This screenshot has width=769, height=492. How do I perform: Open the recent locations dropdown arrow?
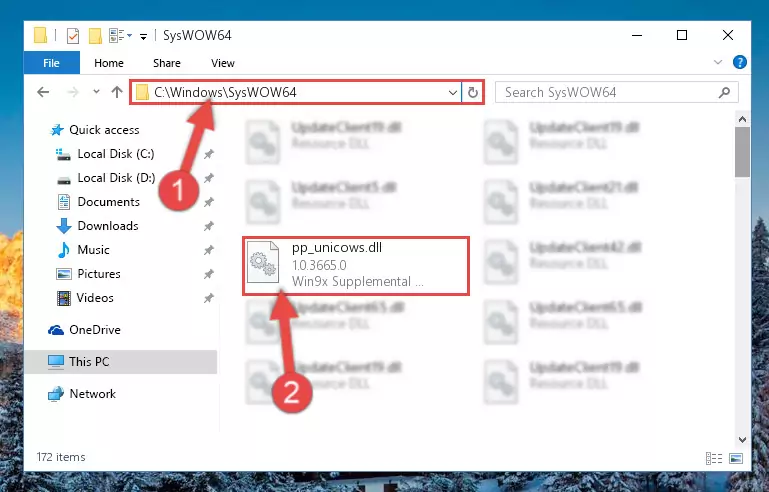[96, 92]
